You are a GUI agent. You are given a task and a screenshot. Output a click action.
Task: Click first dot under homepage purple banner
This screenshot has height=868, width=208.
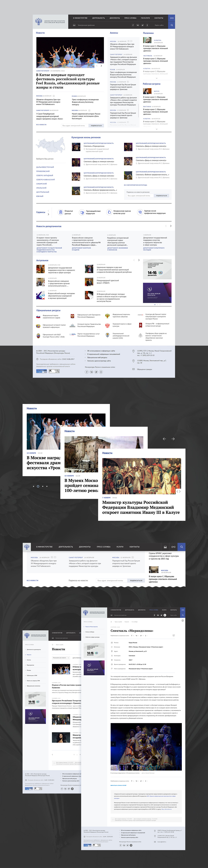pyautogui.click(x=155, y=305)
